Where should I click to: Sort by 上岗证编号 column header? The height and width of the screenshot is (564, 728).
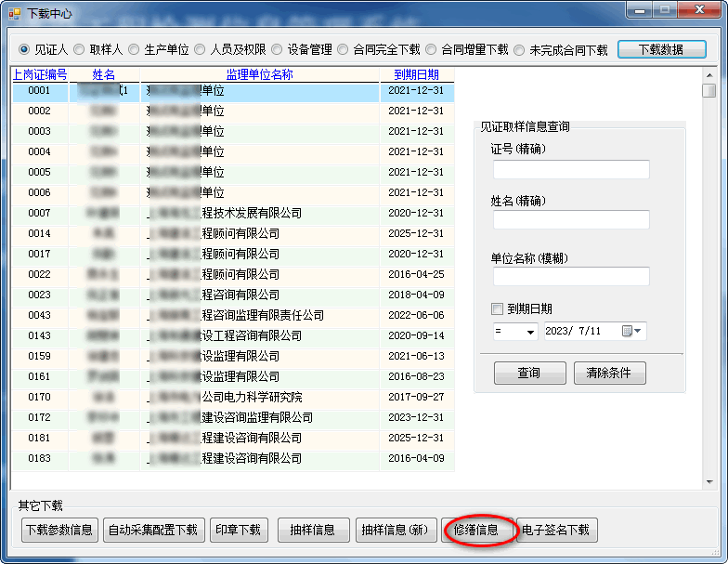[40, 74]
